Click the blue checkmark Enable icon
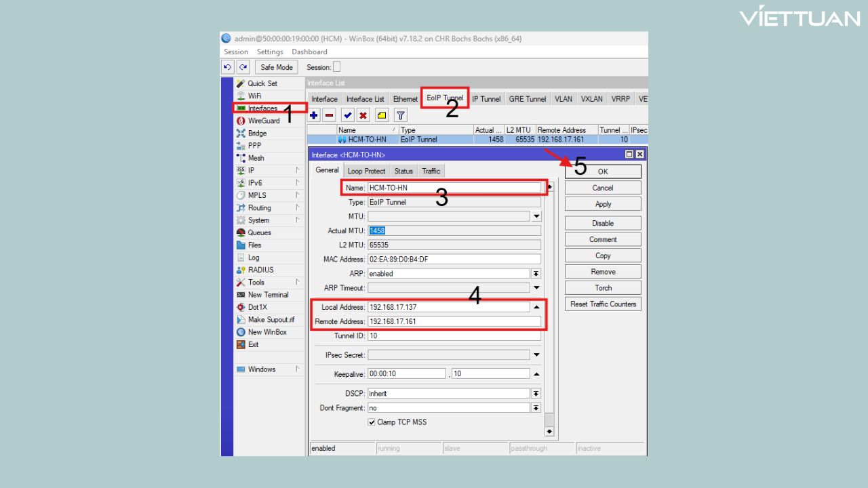868x488 pixels. [348, 116]
